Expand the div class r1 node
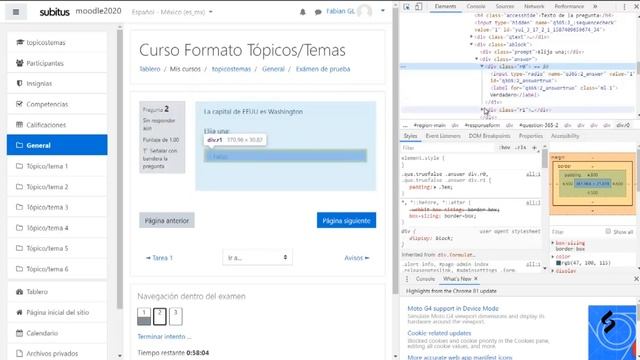 click(x=482, y=110)
